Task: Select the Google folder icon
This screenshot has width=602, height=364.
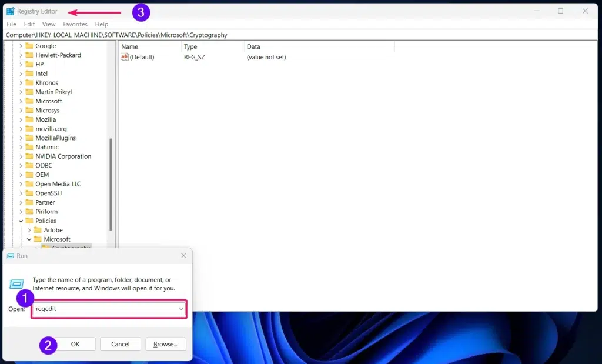Action: pyautogui.click(x=29, y=46)
